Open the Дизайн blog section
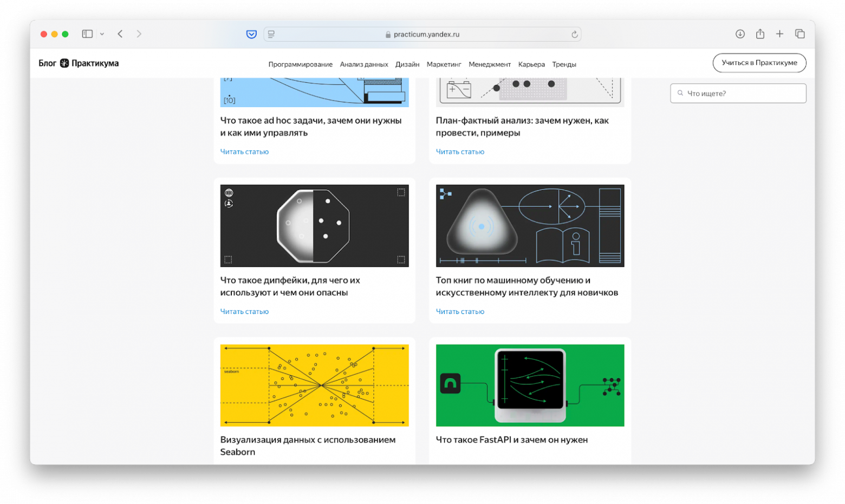The height and width of the screenshot is (504, 845). point(407,64)
